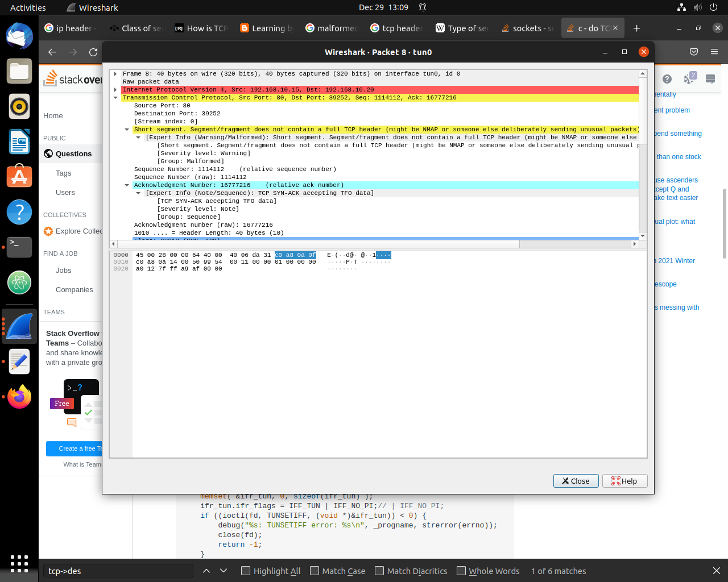Expand the Frame 8 tree row
This screenshot has width=728, height=582.
(x=115, y=74)
